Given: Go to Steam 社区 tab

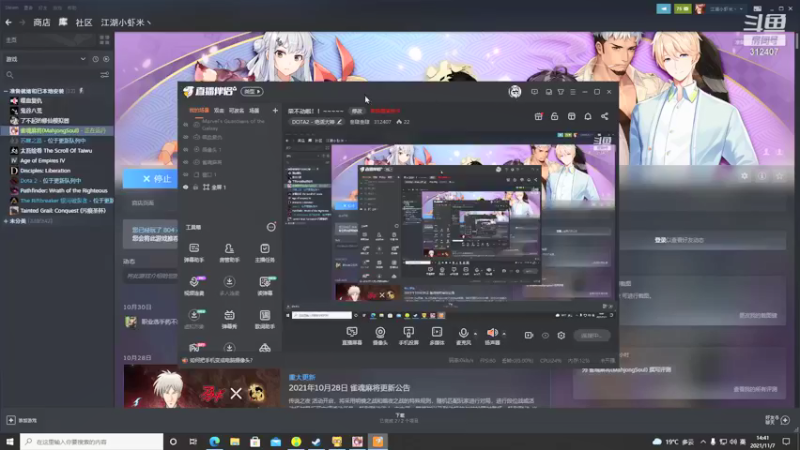Looking at the screenshot, I should tap(84, 22).
